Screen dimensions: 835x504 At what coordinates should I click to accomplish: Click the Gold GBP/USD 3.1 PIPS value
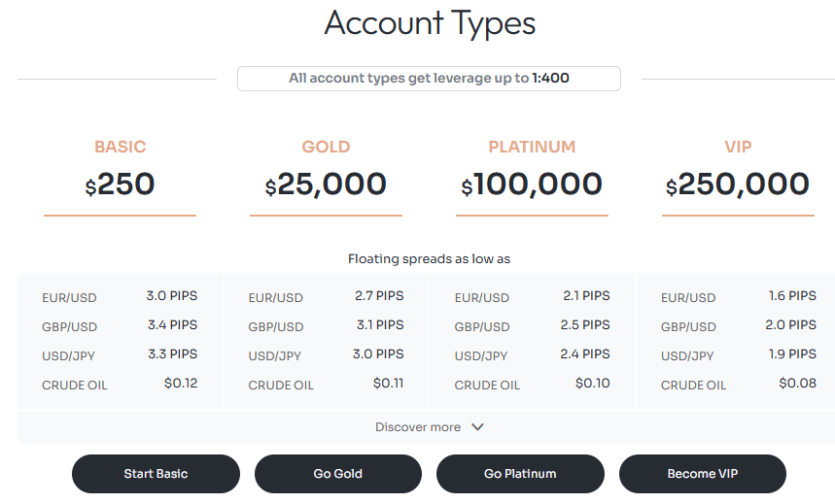pyautogui.click(x=379, y=325)
